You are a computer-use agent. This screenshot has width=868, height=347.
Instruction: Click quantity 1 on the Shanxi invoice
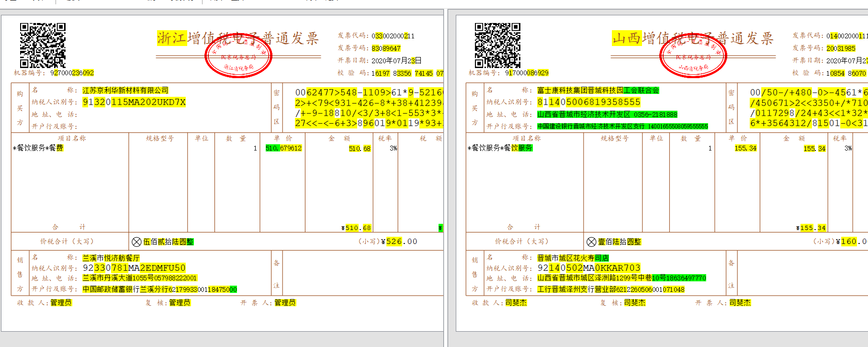tap(710, 149)
